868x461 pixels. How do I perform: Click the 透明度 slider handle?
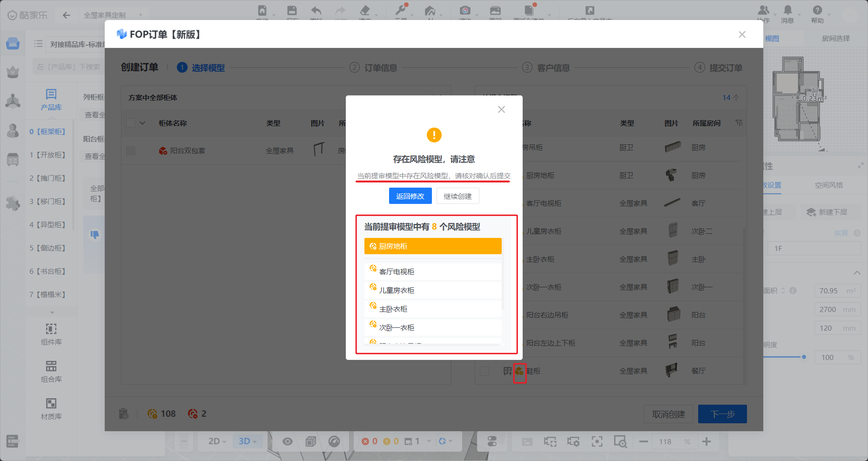pyautogui.click(x=804, y=357)
